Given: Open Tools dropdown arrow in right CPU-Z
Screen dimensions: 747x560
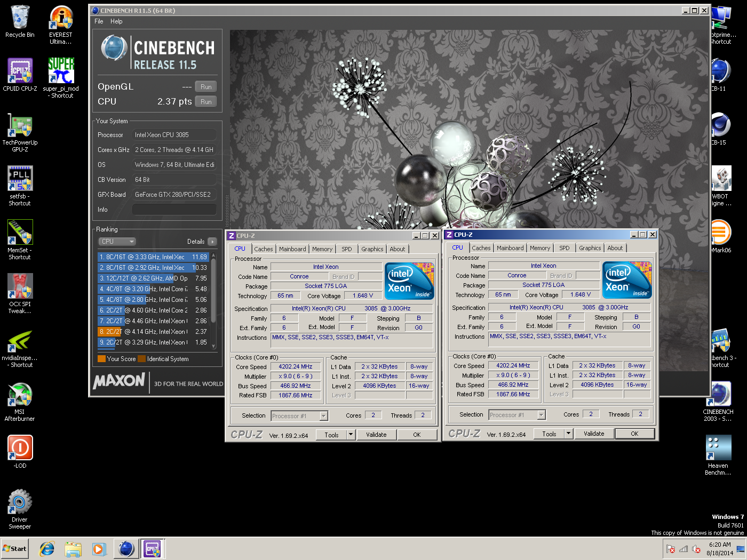Looking at the screenshot, I should pos(569,434).
